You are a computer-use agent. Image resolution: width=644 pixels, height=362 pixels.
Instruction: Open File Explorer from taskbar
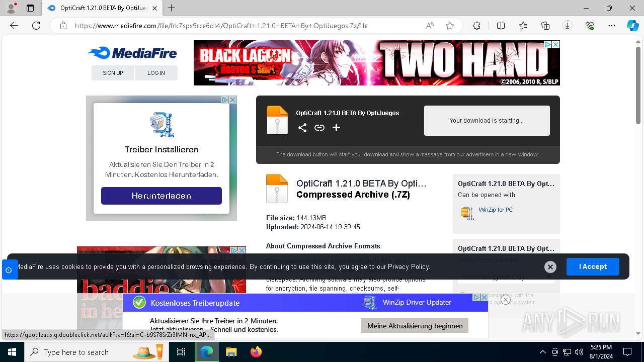coord(231,352)
